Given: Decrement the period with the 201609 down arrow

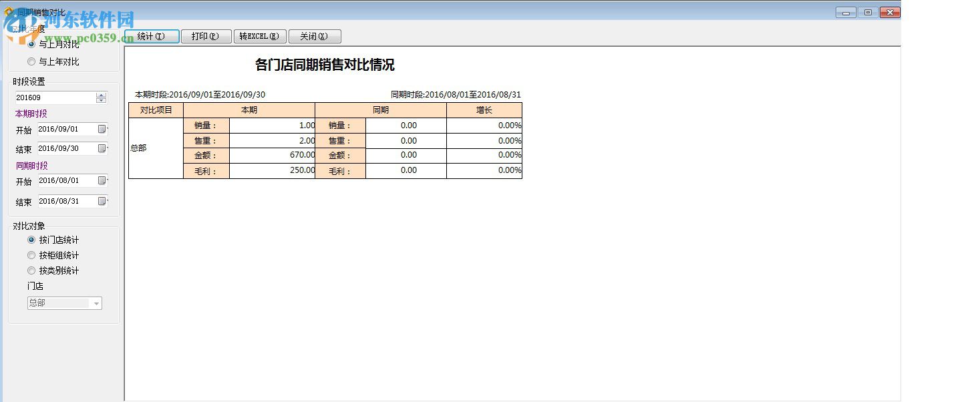Looking at the screenshot, I should pyautogui.click(x=101, y=100).
